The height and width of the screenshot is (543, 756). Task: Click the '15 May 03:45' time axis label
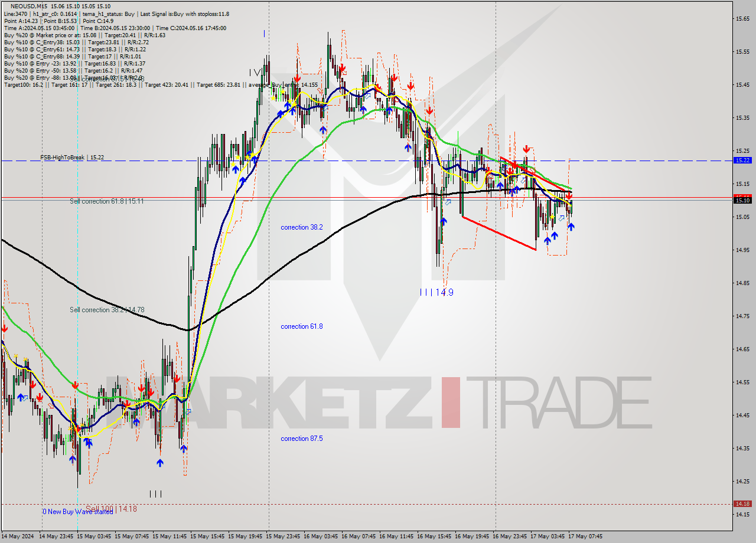pyautogui.click(x=94, y=537)
